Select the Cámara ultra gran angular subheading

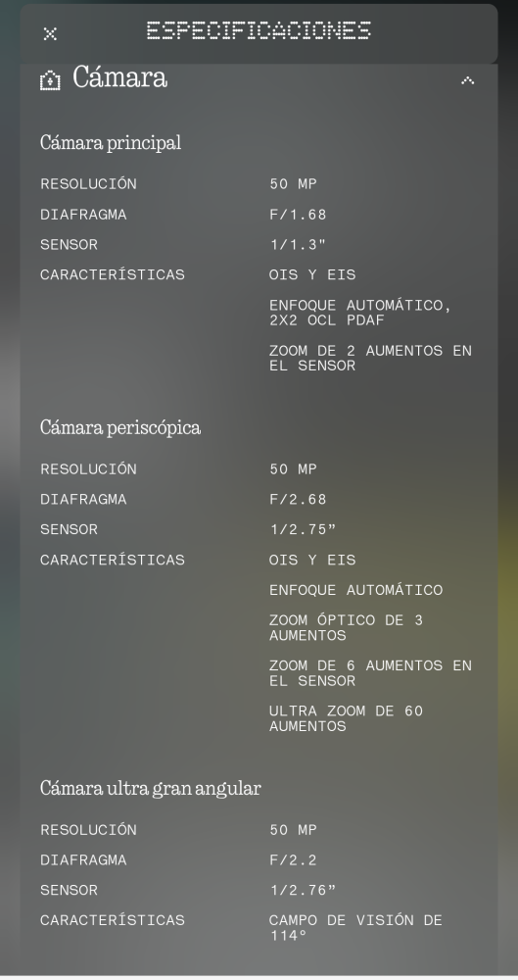click(x=151, y=788)
